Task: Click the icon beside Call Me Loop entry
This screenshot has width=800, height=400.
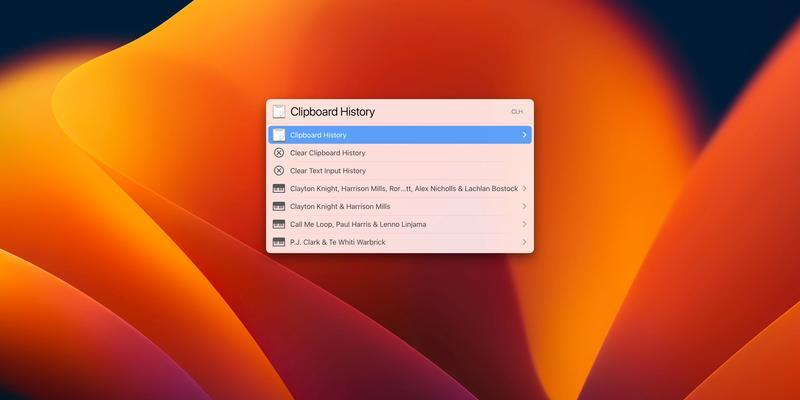Action: pyautogui.click(x=279, y=224)
